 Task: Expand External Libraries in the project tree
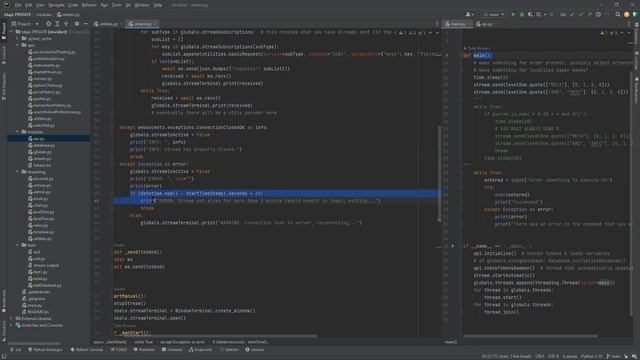pos(12,318)
